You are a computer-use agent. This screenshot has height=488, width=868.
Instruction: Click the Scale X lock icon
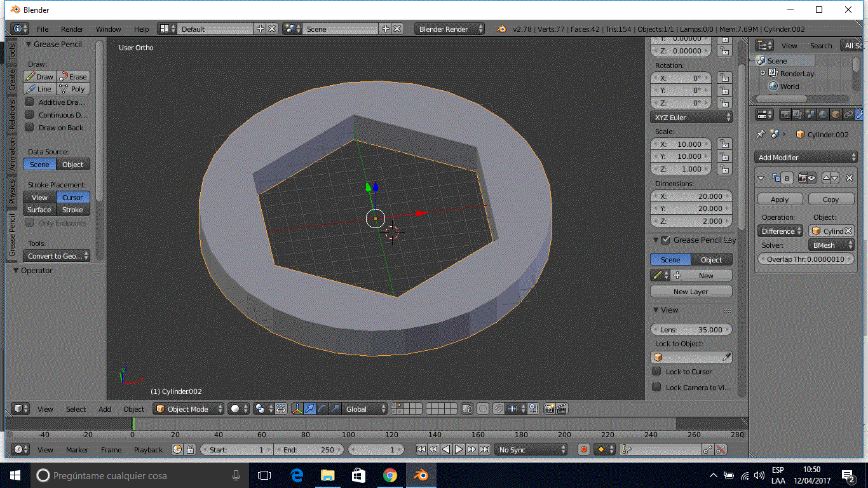[724, 144]
